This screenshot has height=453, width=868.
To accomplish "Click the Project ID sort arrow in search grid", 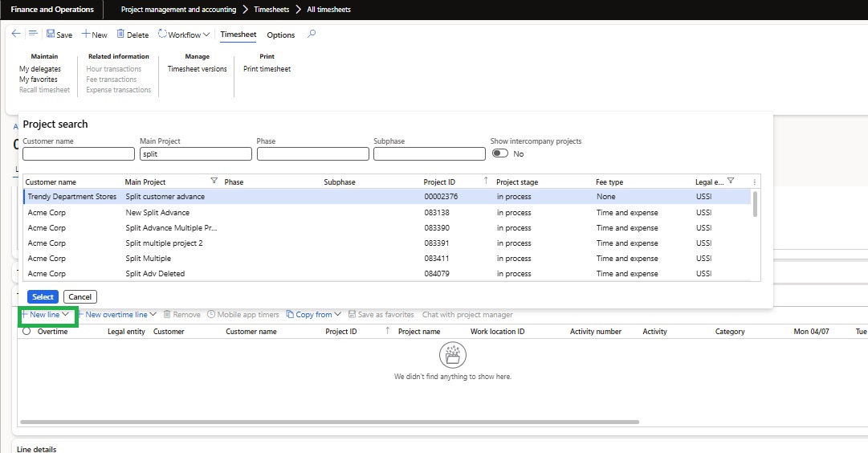I will 485,182.
